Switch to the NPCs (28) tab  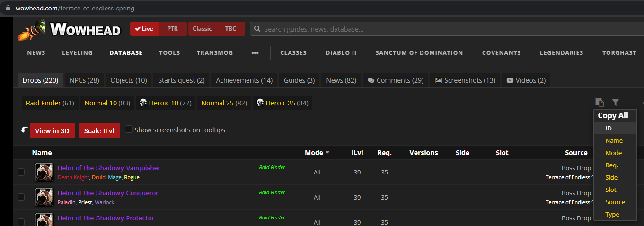pos(84,80)
